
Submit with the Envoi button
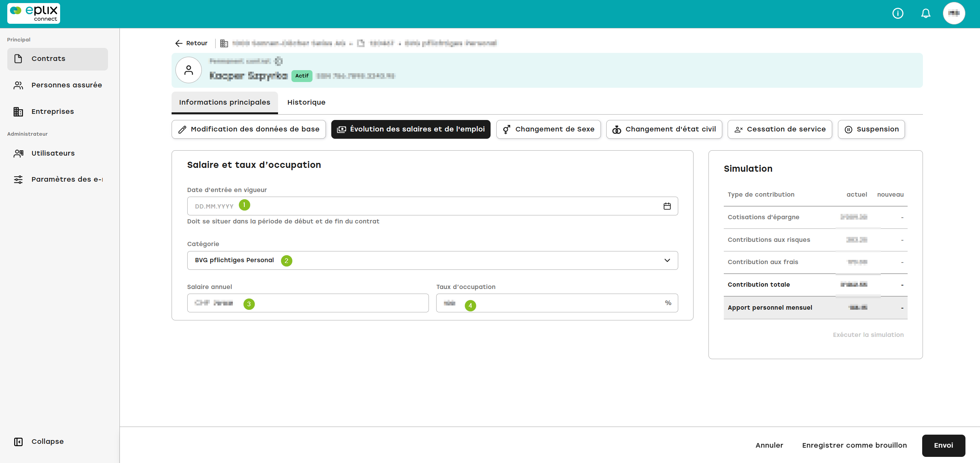click(x=943, y=445)
